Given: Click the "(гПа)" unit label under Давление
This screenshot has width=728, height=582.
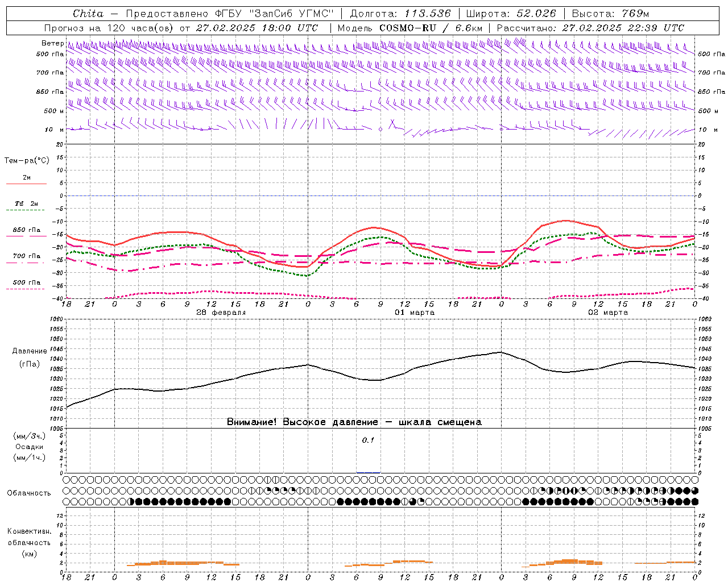Looking at the screenshot, I should [x=30, y=364].
